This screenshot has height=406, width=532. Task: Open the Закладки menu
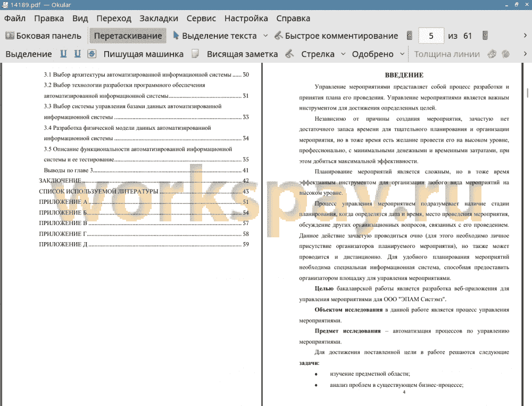click(159, 18)
